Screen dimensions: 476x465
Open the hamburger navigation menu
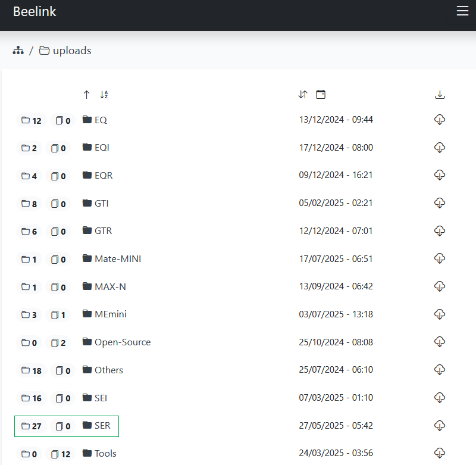[462, 11]
